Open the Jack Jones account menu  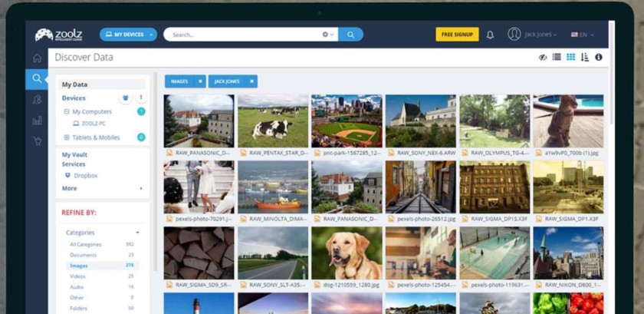coord(534,35)
